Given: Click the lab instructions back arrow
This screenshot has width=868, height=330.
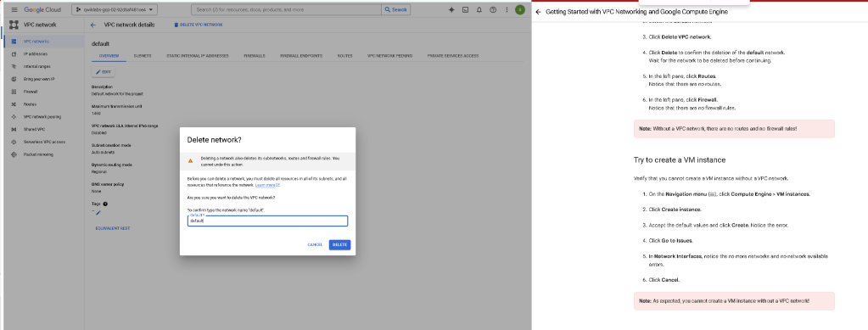Looking at the screenshot, I should (x=538, y=12).
